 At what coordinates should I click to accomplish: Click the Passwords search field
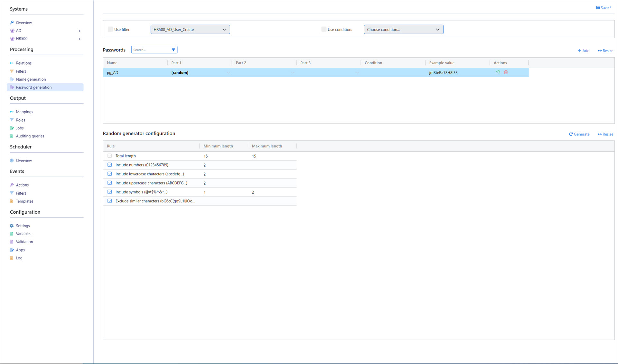pyautogui.click(x=151, y=50)
